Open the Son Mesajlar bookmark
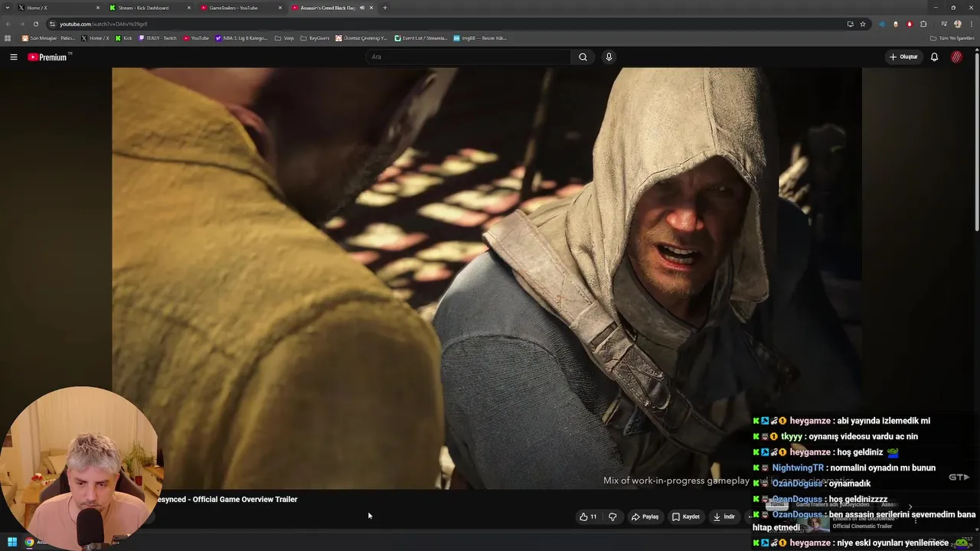The height and width of the screenshot is (551, 980). pyautogui.click(x=49, y=37)
